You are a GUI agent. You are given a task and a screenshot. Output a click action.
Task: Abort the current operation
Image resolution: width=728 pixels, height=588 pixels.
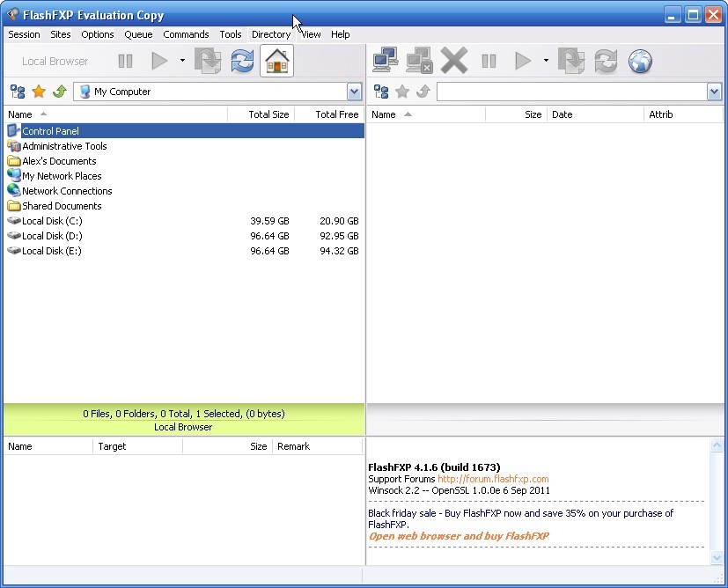pos(454,60)
